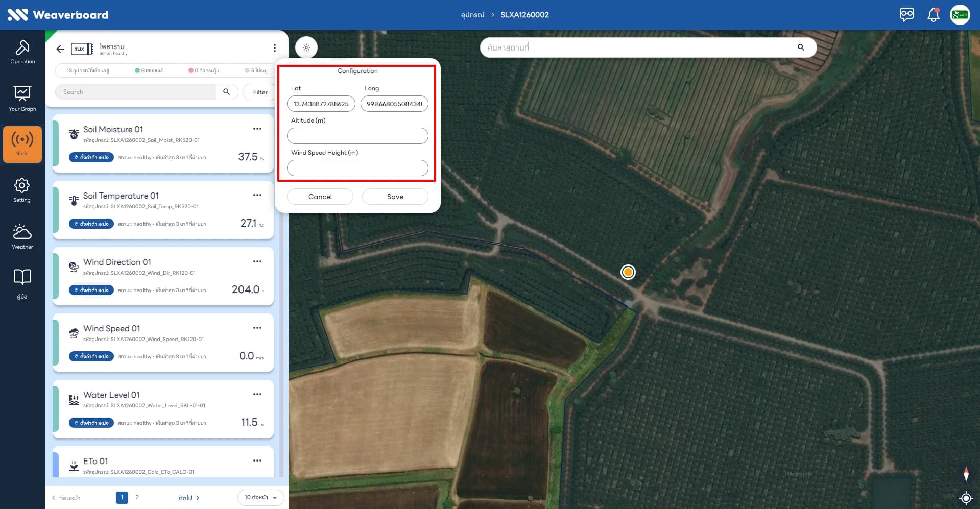This screenshot has width=980, height=509.
Task: Open Your Graph in sidebar
Action: 22,99
